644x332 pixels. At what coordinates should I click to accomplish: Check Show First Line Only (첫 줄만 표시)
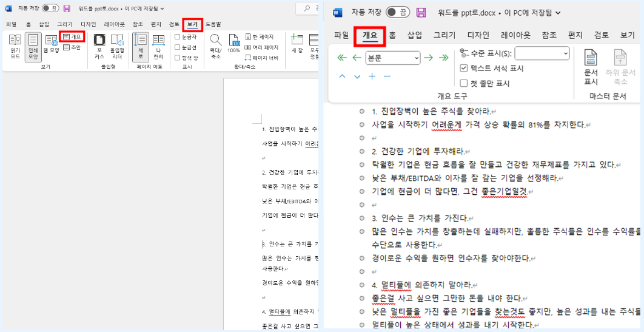tap(464, 83)
